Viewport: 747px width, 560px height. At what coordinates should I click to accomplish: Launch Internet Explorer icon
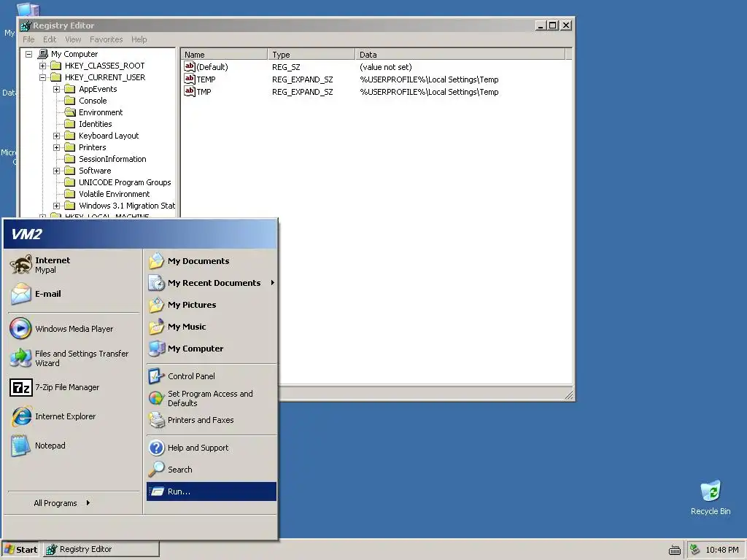pos(21,416)
